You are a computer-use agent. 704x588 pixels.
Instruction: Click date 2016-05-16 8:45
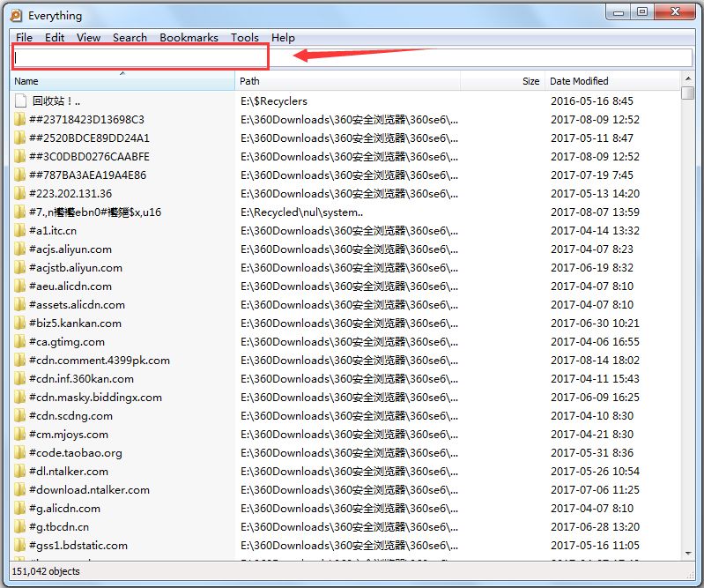point(592,101)
